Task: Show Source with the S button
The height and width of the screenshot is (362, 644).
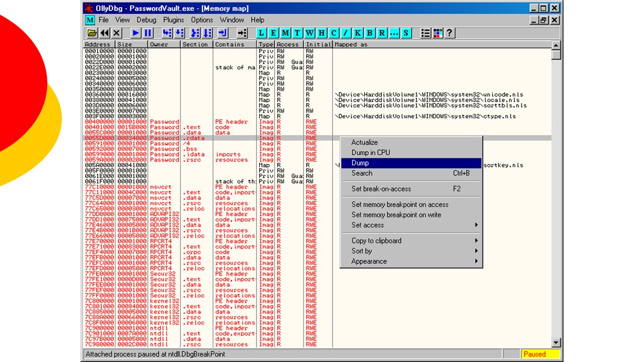Action: (406, 33)
